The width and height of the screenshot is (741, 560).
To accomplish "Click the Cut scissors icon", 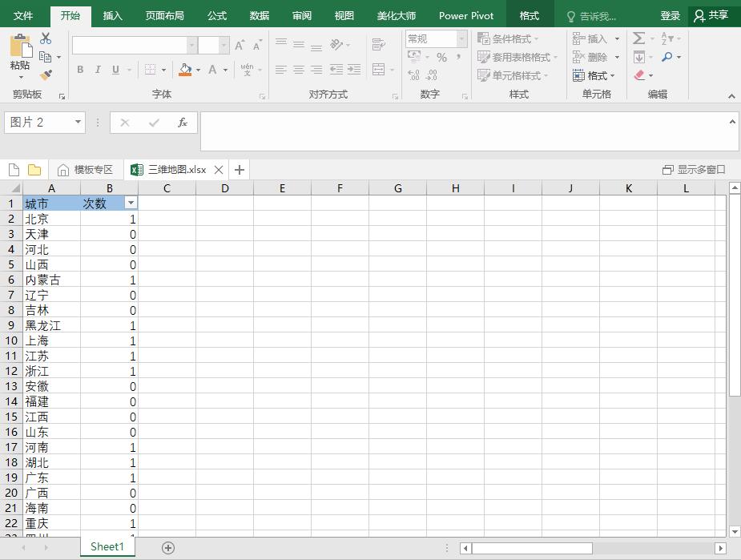I will point(46,38).
